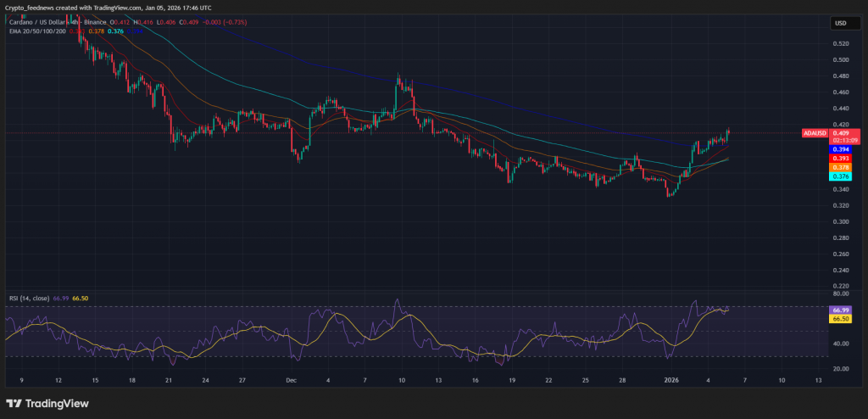Click the 27 date label on time axis
Screen dimensions: 868x419
click(x=242, y=380)
